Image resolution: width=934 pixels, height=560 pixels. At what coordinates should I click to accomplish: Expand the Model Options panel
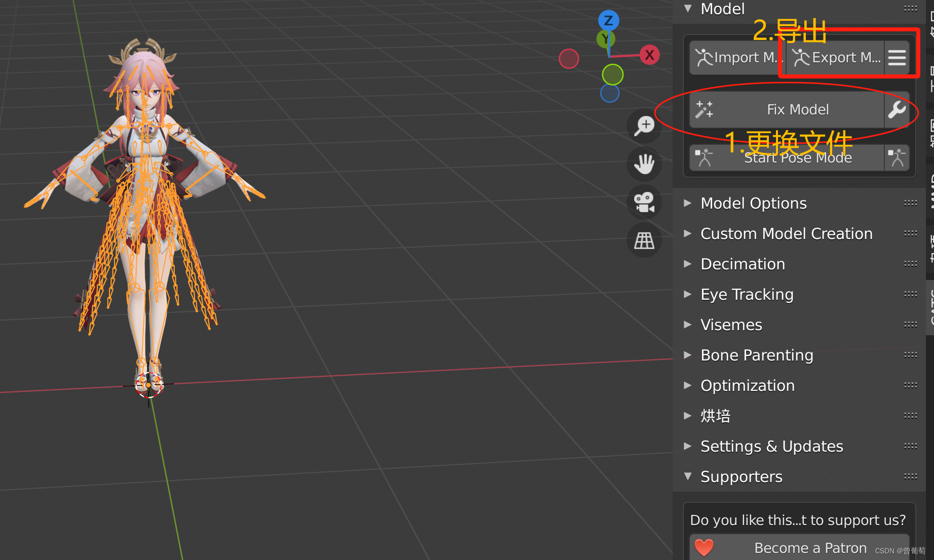pyautogui.click(x=688, y=203)
